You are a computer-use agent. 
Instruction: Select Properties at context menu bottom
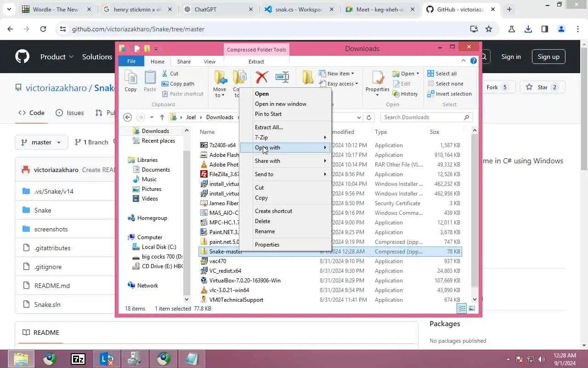[x=285, y=245]
